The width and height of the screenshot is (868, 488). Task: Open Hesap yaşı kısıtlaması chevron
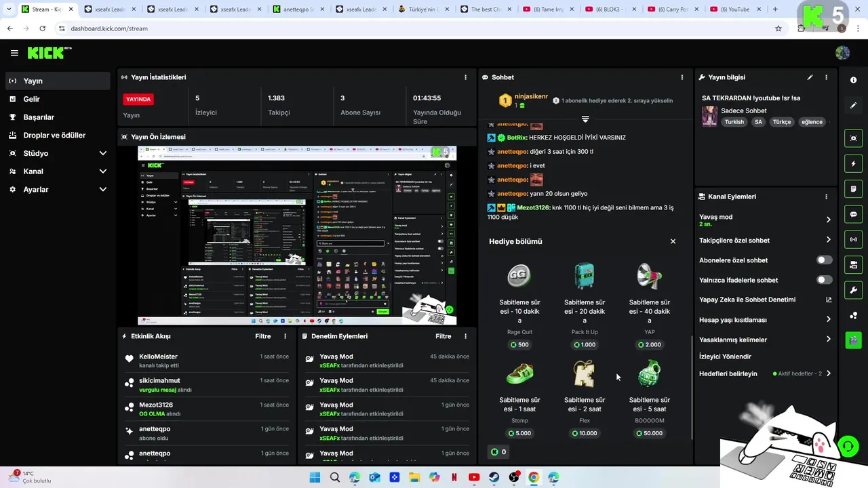click(828, 319)
